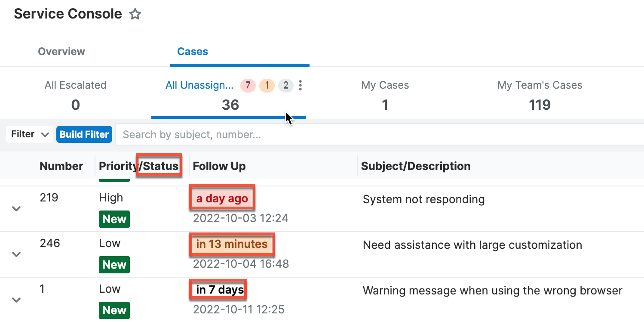Sort by the Follow Up column header
This screenshot has width=644, height=322.
click(219, 166)
